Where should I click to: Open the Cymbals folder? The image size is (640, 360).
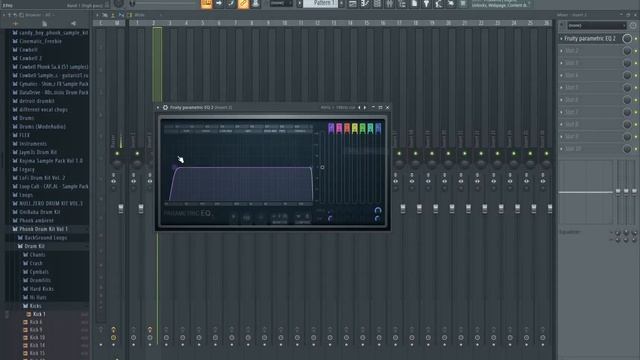[39, 271]
